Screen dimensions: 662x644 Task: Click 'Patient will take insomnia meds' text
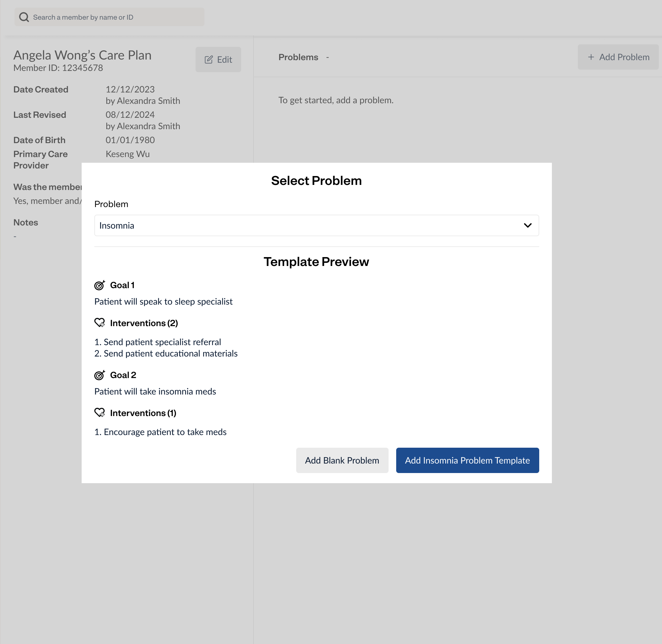point(155,391)
